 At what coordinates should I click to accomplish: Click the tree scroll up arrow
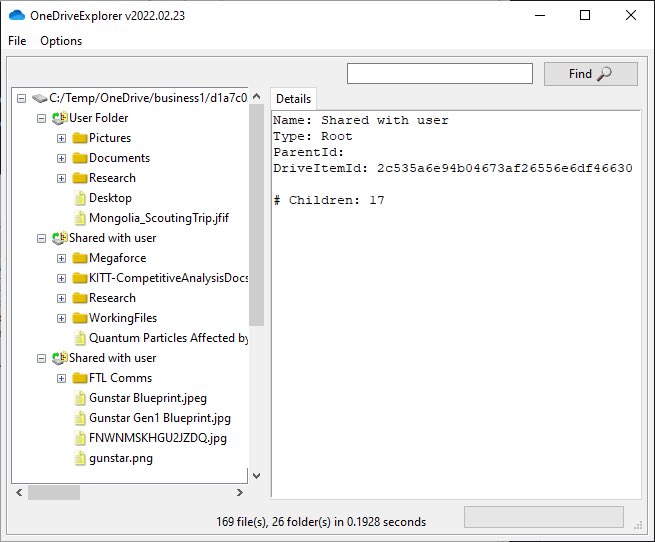[x=256, y=97]
